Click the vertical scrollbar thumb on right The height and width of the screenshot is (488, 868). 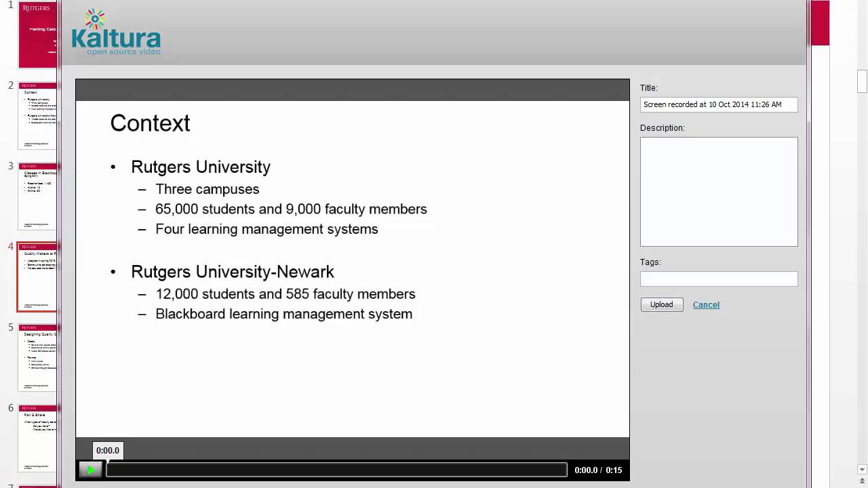coord(862,81)
